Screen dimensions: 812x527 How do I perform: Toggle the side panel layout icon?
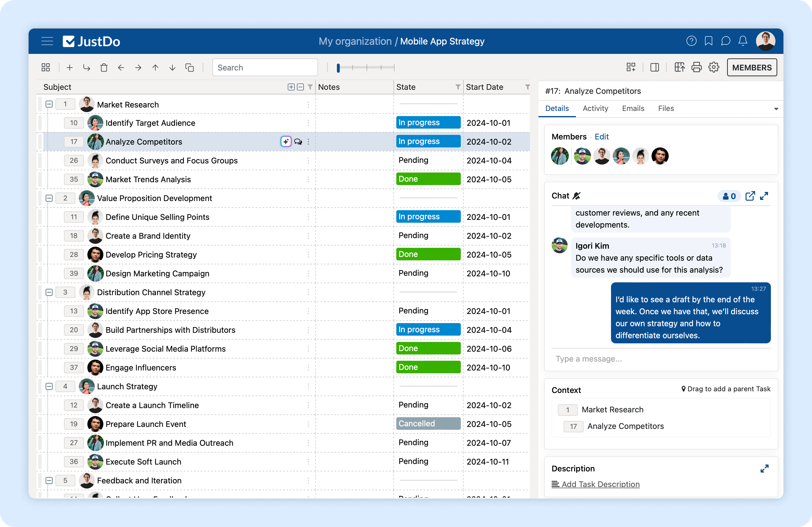pos(654,67)
